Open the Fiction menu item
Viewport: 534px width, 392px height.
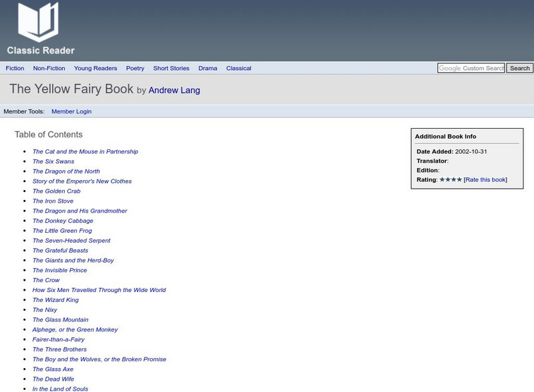(15, 68)
